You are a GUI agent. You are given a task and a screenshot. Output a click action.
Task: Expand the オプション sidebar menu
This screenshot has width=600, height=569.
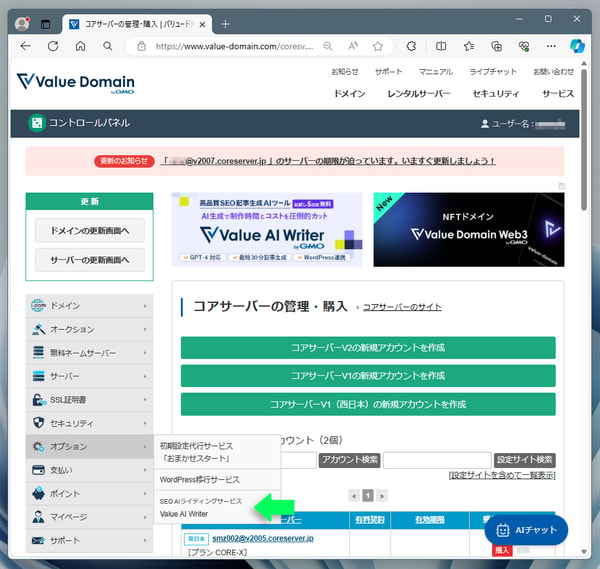89,447
